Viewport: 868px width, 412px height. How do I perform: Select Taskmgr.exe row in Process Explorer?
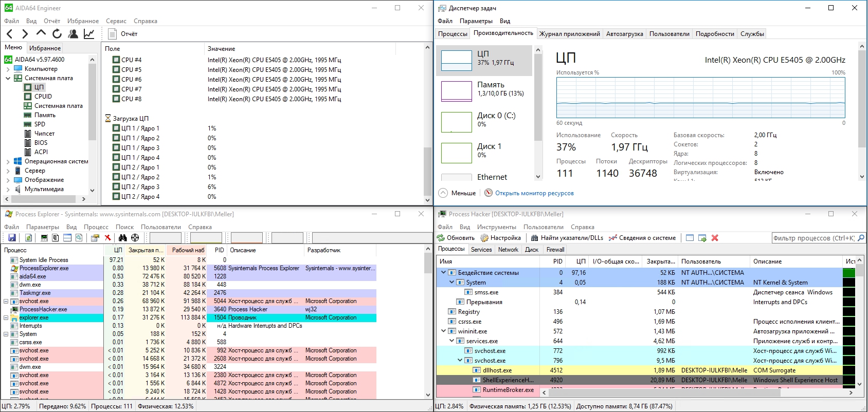[x=188, y=293]
